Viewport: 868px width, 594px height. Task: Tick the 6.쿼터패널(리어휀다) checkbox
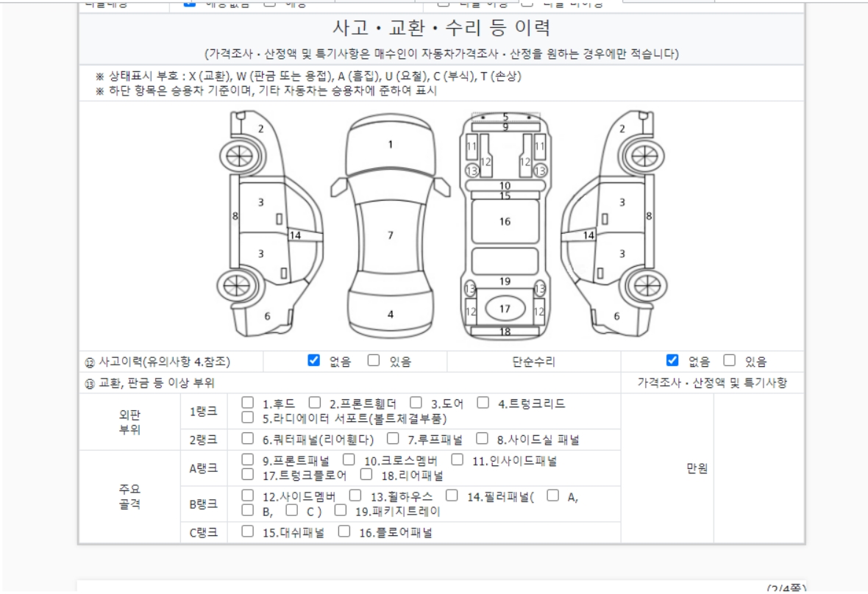point(248,439)
